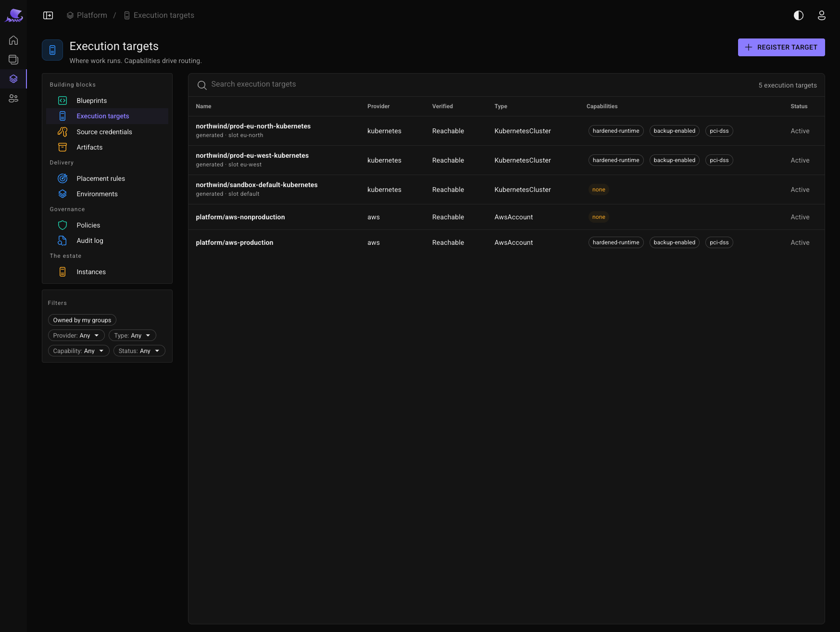Screen dimensions: 840x632
Task: Click the search magnifier icon
Action: point(202,85)
